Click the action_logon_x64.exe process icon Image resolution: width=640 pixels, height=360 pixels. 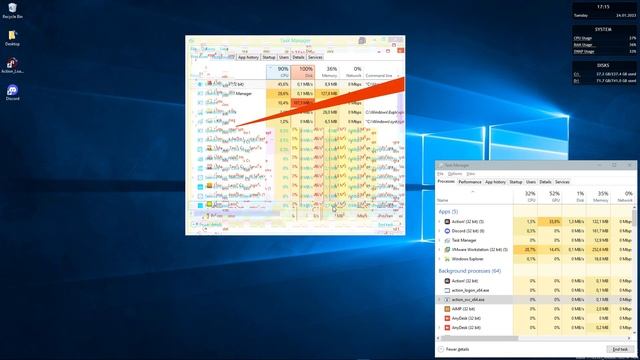447,290
